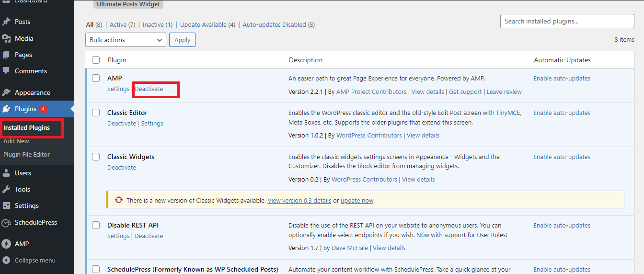Viewport: 644px width, 274px height.
Task: Show All (8) plugins filter
Action: 94,24
